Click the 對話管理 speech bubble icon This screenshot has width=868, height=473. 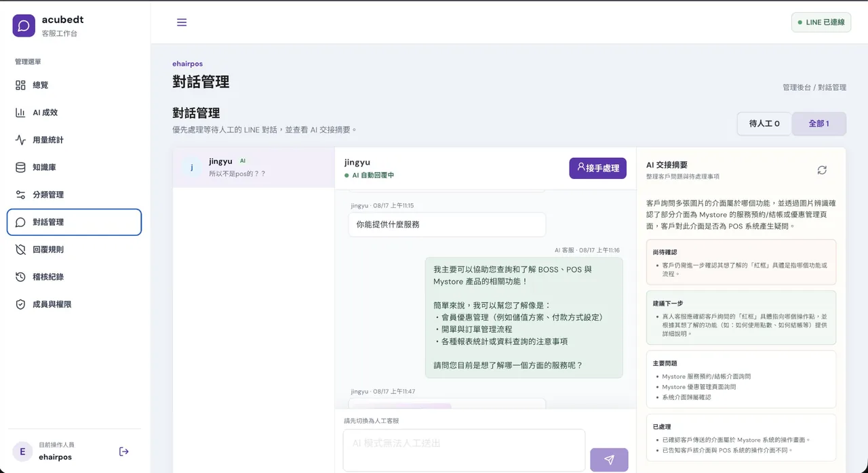pyautogui.click(x=20, y=222)
